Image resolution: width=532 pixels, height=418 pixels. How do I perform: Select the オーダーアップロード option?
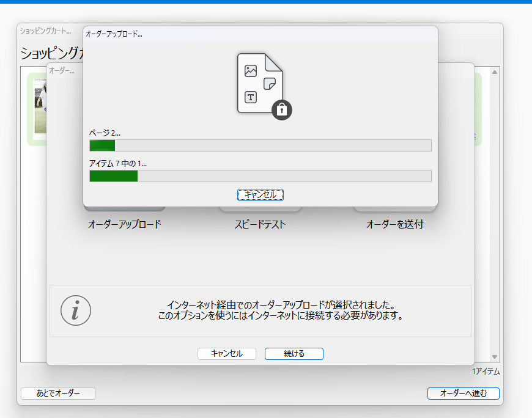coord(125,224)
